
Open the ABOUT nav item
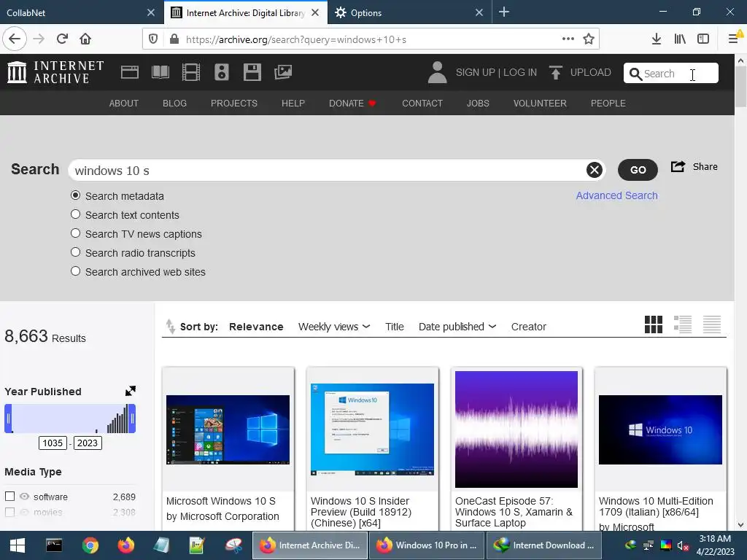pyautogui.click(x=124, y=104)
